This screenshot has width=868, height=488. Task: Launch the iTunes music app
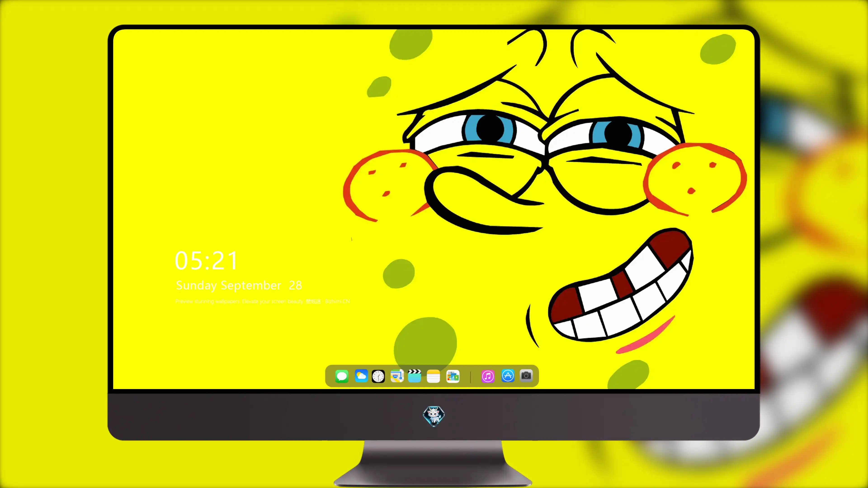click(x=488, y=376)
